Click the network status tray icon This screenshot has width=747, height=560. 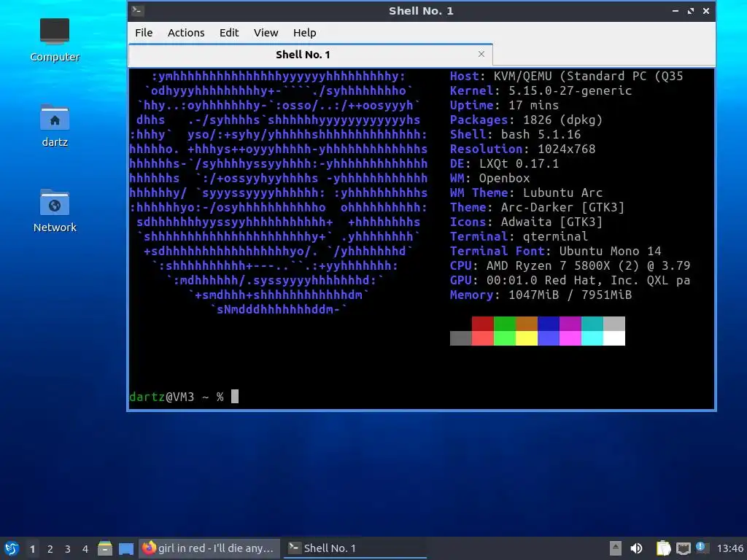(x=683, y=548)
